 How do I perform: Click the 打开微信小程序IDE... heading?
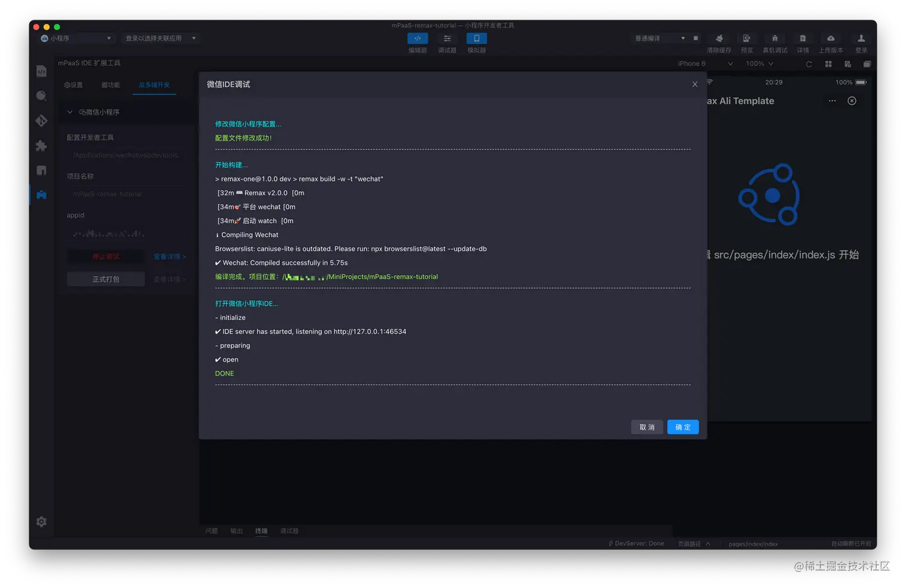coord(247,304)
